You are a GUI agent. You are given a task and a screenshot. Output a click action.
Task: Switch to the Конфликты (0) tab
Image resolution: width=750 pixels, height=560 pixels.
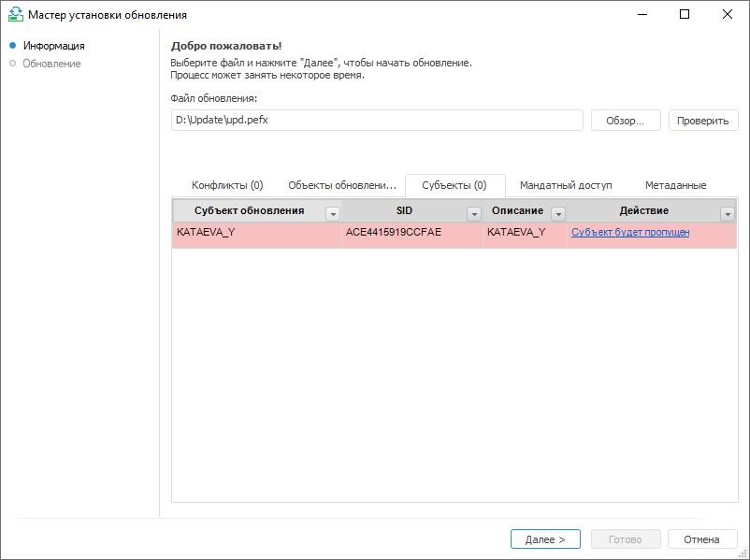pyautogui.click(x=227, y=185)
